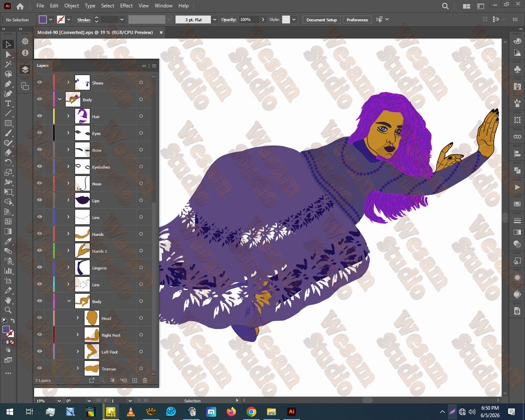Open the Properties panel gear icon

click(x=25, y=41)
